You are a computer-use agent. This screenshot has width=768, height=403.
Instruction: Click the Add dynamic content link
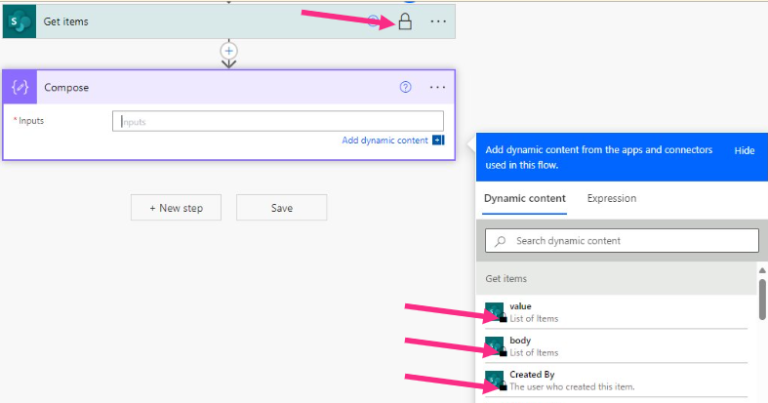click(x=384, y=141)
